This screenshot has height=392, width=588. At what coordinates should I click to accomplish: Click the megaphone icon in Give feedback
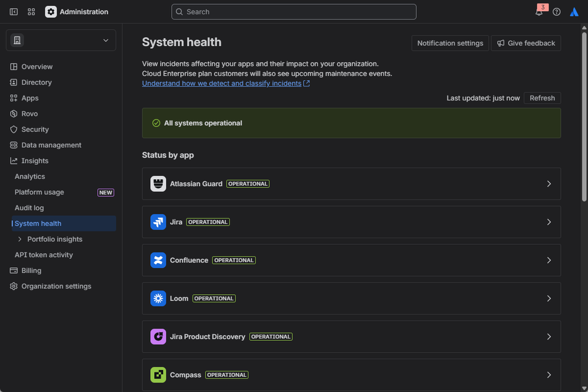(501, 43)
